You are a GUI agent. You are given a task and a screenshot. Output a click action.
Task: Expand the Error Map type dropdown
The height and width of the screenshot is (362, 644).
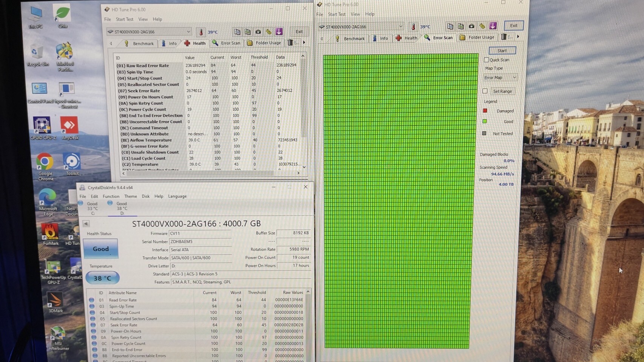click(500, 78)
